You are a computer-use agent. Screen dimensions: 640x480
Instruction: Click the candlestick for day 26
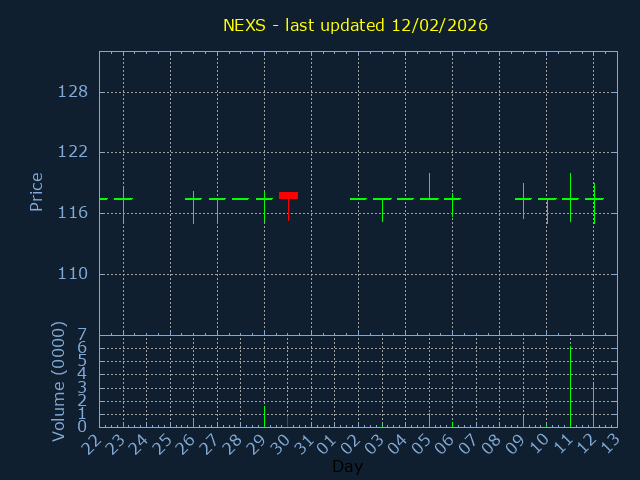pos(194,199)
